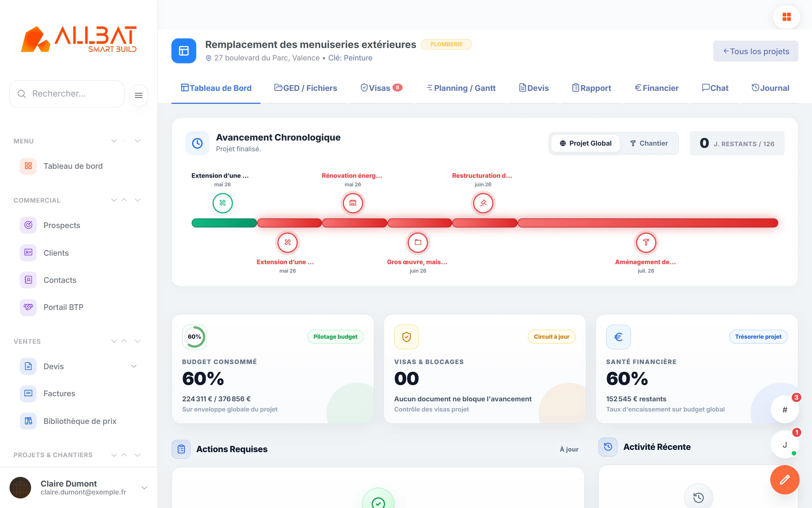Select the green Extension d'une milestone icon
This screenshot has height=508, width=812.
pyautogui.click(x=222, y=203)
